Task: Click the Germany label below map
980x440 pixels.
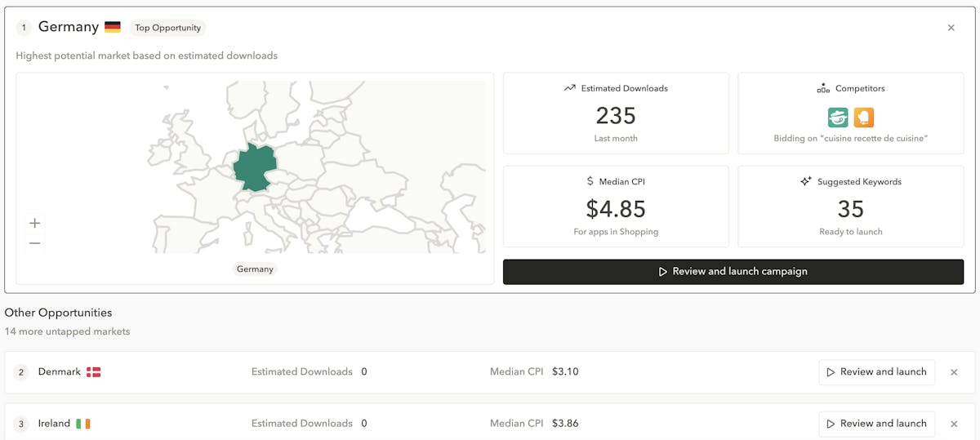Action: [255, 269]
